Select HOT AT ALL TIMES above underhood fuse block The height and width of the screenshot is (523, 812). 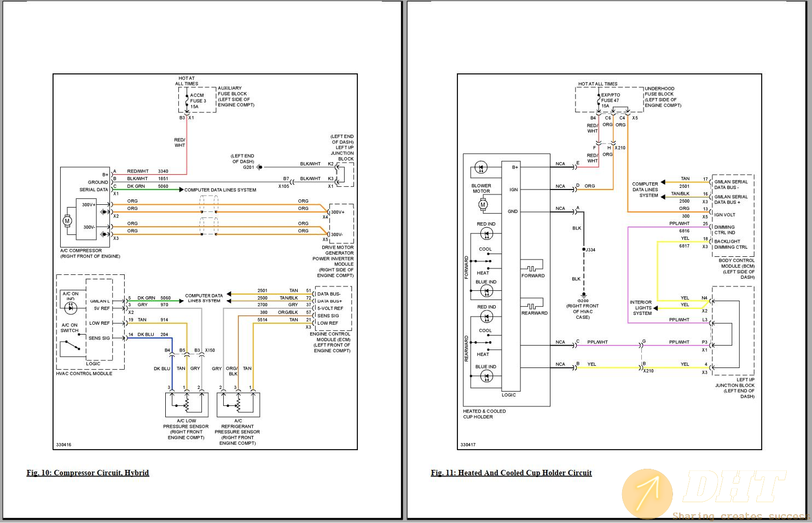coord(598,84)
